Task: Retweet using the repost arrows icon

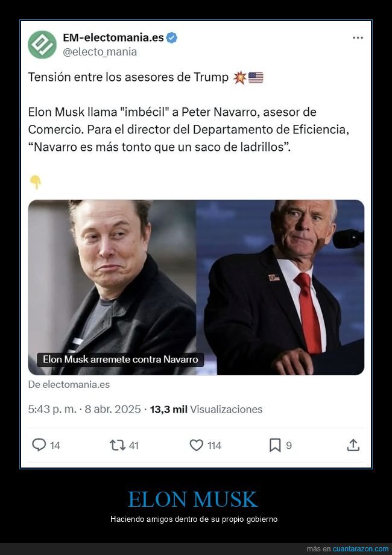Action: (x=117, y=445)
